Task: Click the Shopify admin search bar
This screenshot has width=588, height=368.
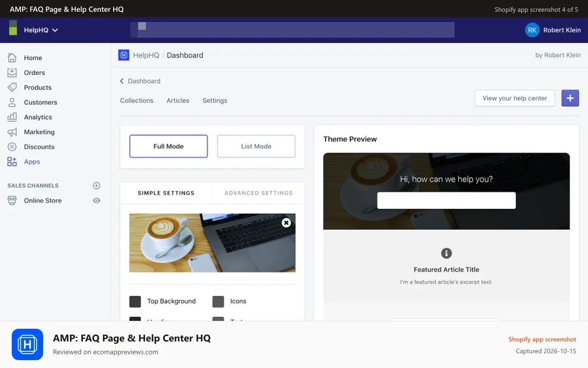Action: tap(293, 30)
